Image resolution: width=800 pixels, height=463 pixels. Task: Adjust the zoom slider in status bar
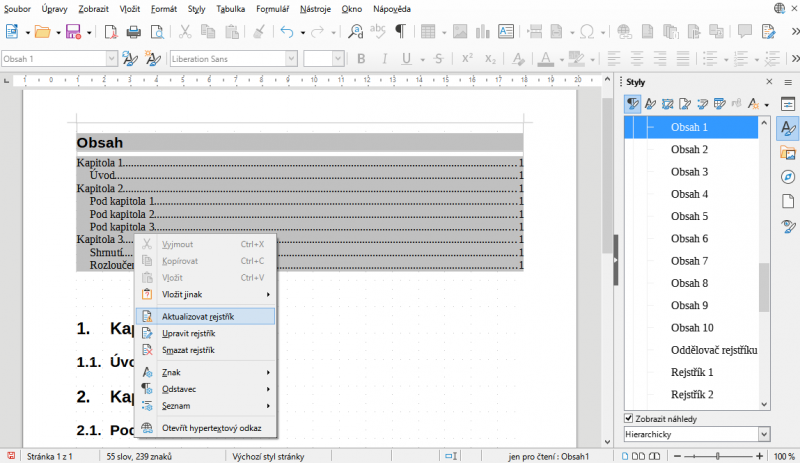(x=718, y=456)
